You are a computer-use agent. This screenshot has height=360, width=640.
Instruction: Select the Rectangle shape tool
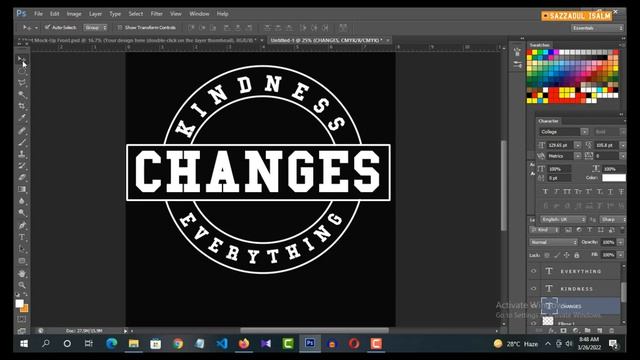[x=22, y=261]
